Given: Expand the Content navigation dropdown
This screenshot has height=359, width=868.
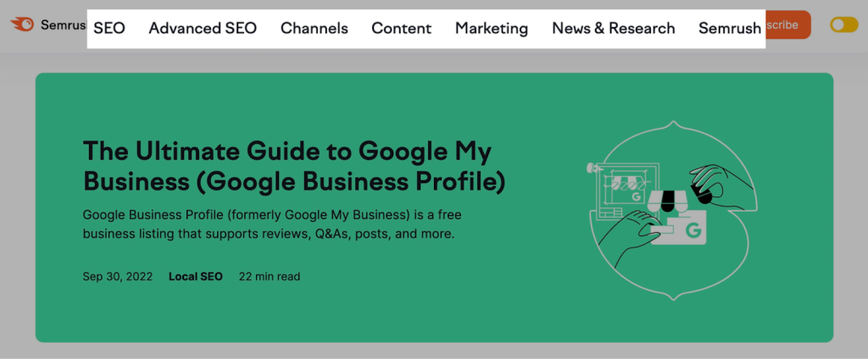Looking at the screenshot, I should pos(402,28).
